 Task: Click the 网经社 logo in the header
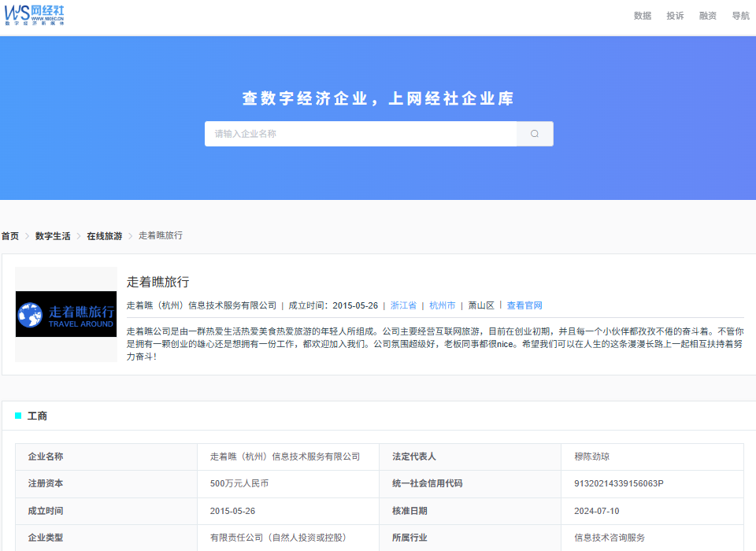click(34, 16)
